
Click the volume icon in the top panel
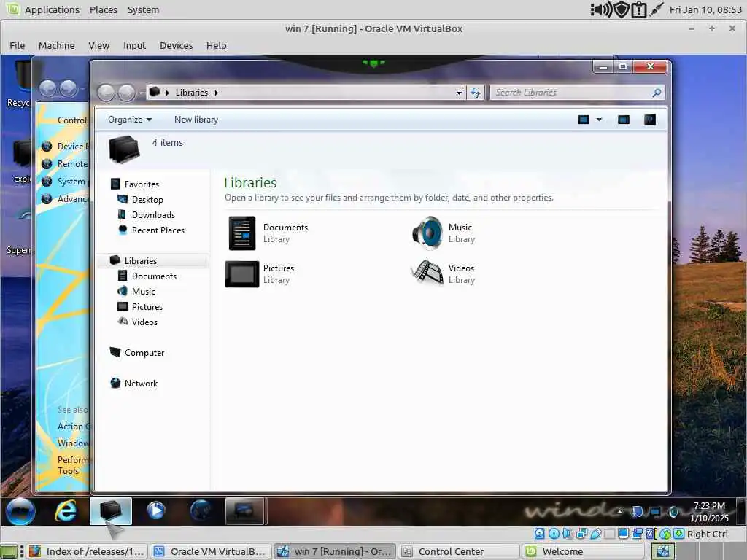(x=601, y=9)
